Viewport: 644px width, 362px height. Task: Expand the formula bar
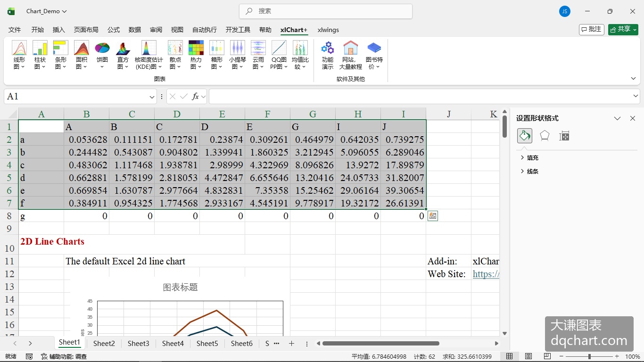(636, 96)
